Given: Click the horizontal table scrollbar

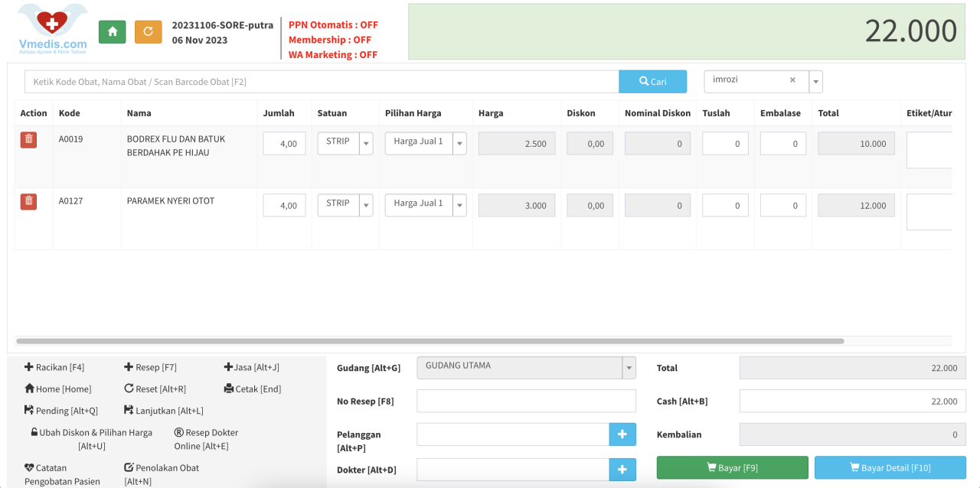Looking at the screenshot, I should point(430,341).
